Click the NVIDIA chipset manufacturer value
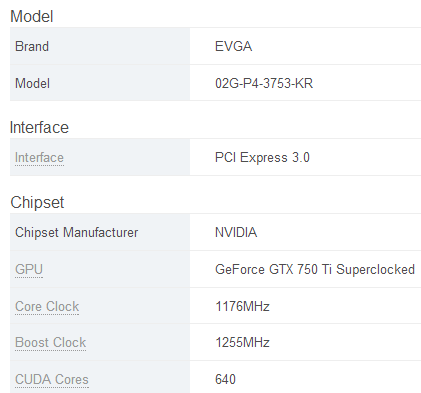Screen dimensions: 421x393 (x=236, y=232)
